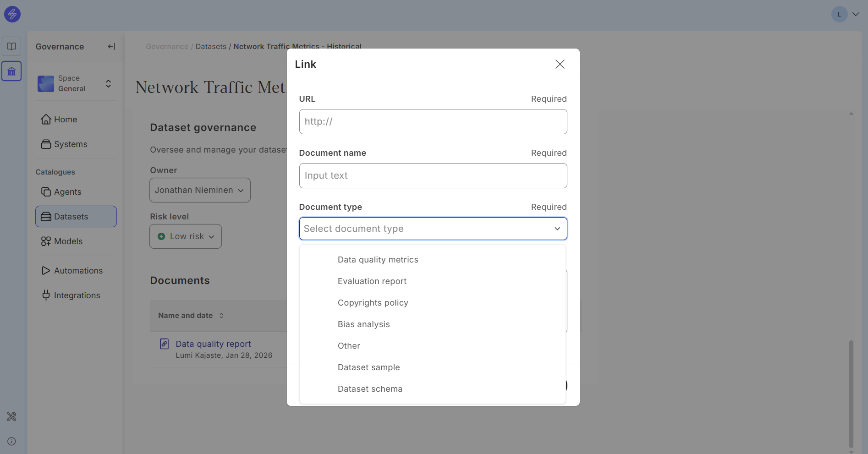Choose Data quality metrics option
The height and width of the screenshot is (454, 868).
point(378,260)
